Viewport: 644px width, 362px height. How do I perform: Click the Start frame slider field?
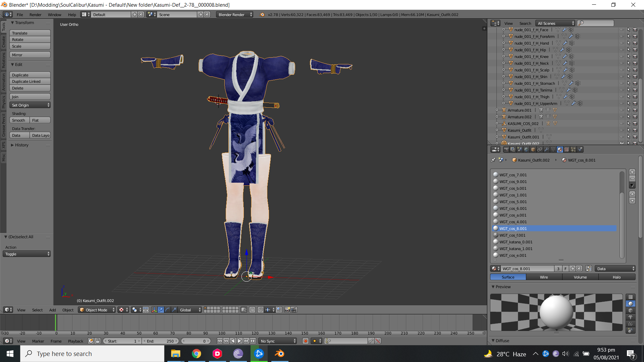pyautogui.click(x=122, y=341)
